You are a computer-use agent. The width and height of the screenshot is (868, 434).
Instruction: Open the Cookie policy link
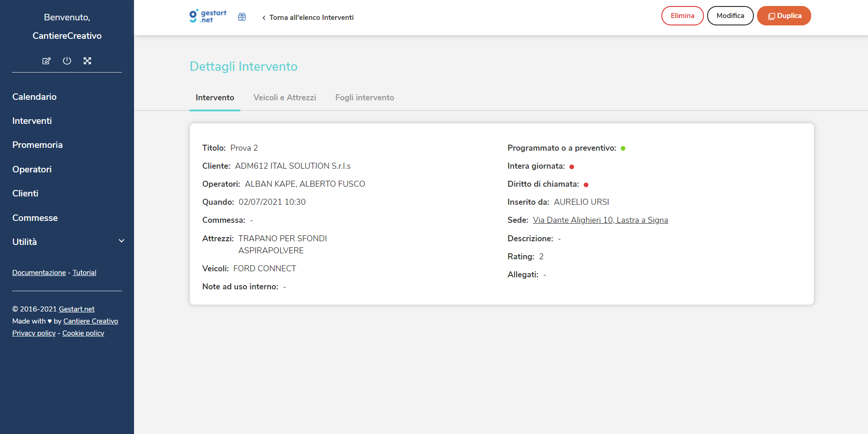pos(83,333)
